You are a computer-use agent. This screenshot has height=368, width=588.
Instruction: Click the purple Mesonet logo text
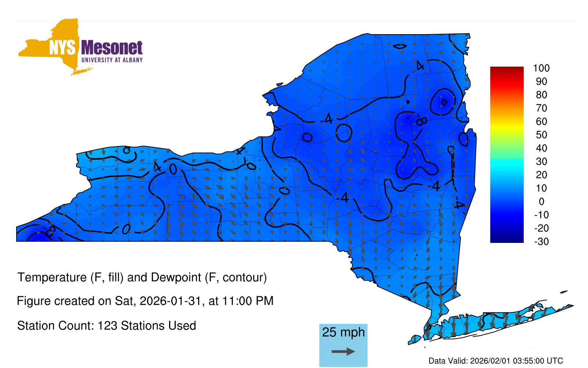point(112,48)
